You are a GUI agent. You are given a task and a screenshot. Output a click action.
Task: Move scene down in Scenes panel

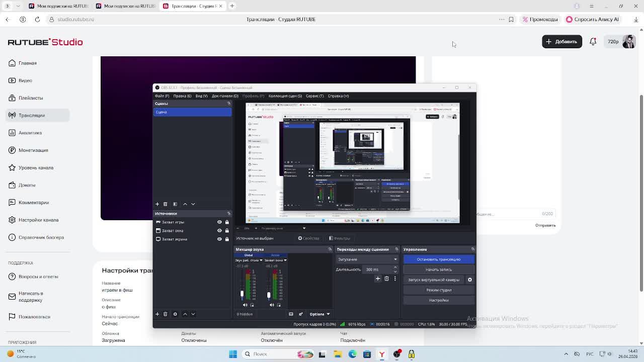tap(193, 204)
